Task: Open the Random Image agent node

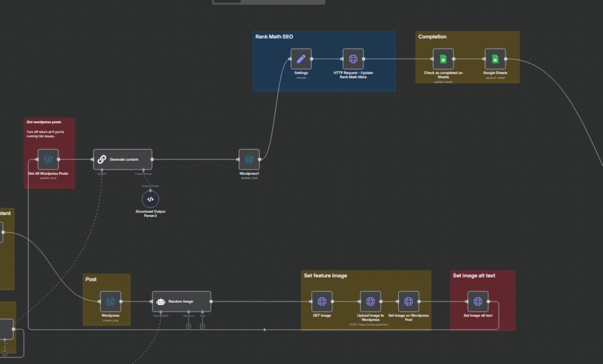Action: point(181,302)
